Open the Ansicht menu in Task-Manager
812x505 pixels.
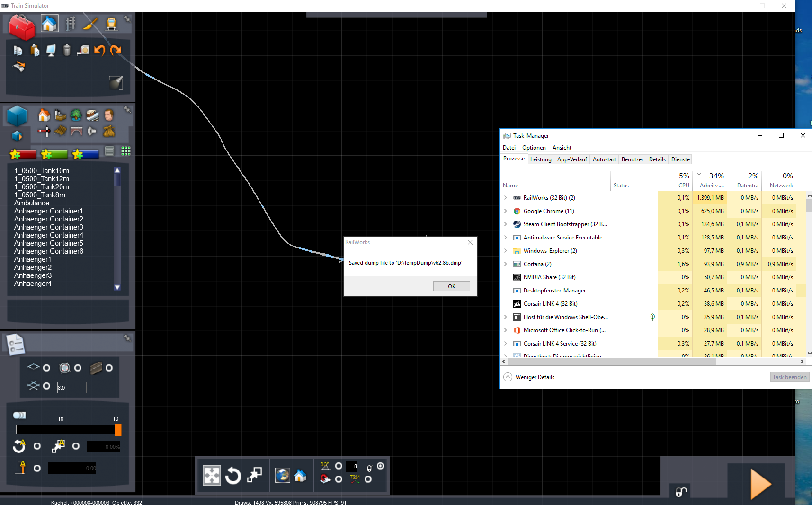(562, 148)
